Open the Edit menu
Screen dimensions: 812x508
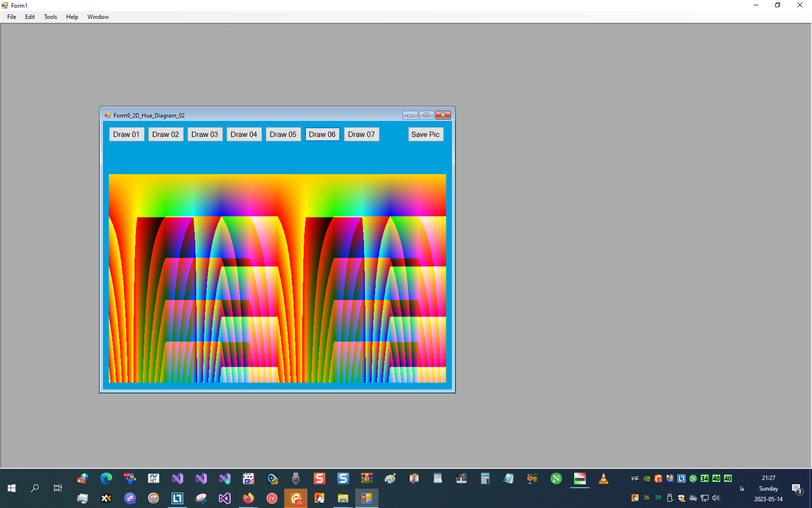click(30, 17)
